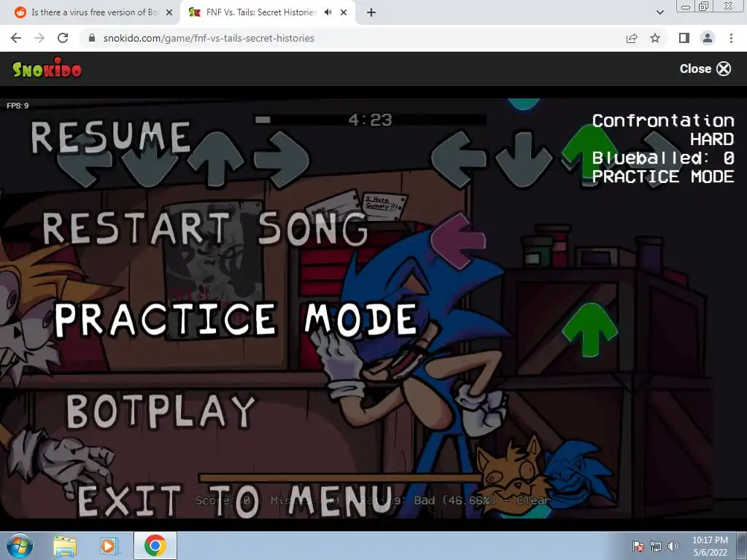Click the player's left arrow receptor
Viewport: 747px width, 560px height.
pos(458,159)
